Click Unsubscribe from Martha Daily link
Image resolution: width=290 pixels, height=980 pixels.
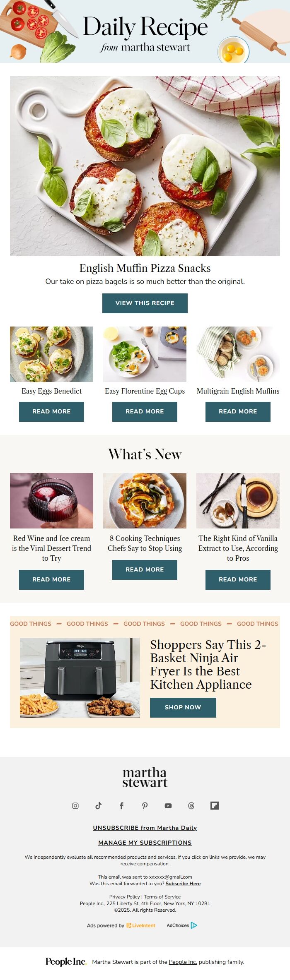click(145, 828)
